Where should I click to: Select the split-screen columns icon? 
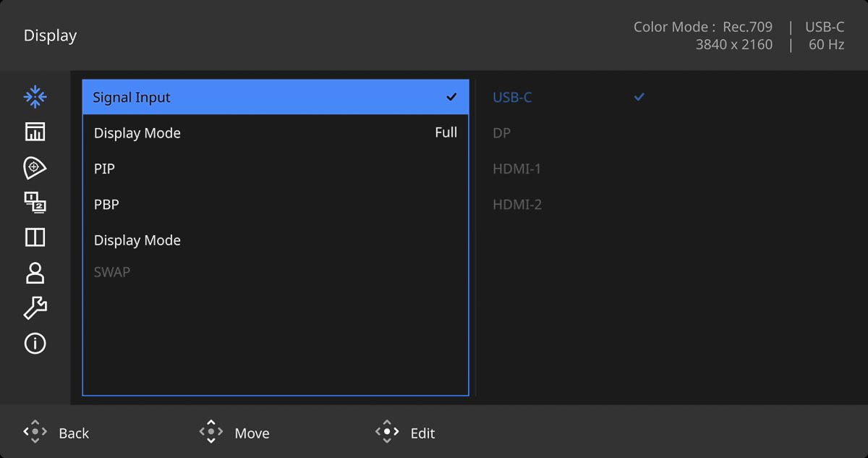[35, 237]
